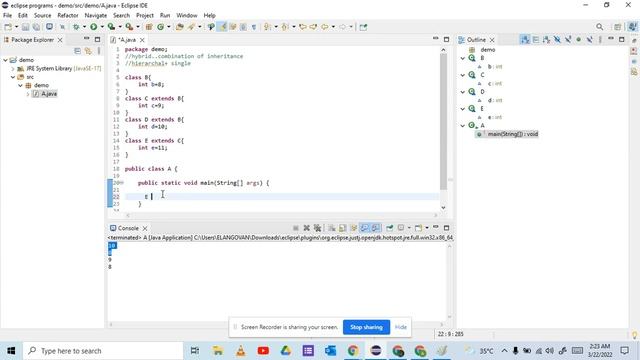Open the Run button dropdown arrow
The image size is (640, 360).
pos(102,27)
